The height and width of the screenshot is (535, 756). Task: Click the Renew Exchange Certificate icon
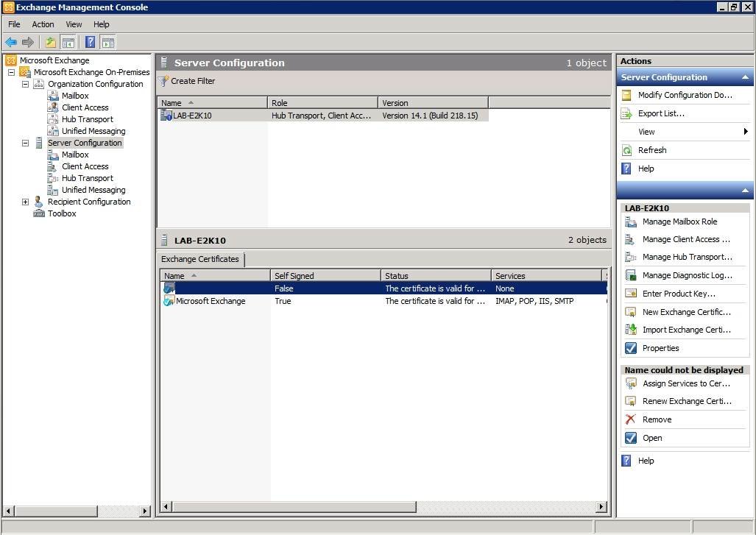tap(631, 401)
